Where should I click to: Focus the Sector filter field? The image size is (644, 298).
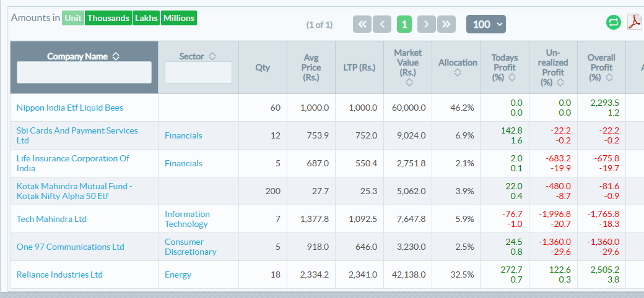click(198, 72)
